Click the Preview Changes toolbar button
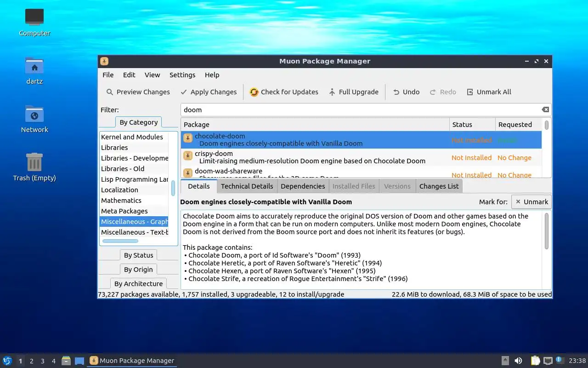Screen dimensions: 588x368 tap(138, 92)
